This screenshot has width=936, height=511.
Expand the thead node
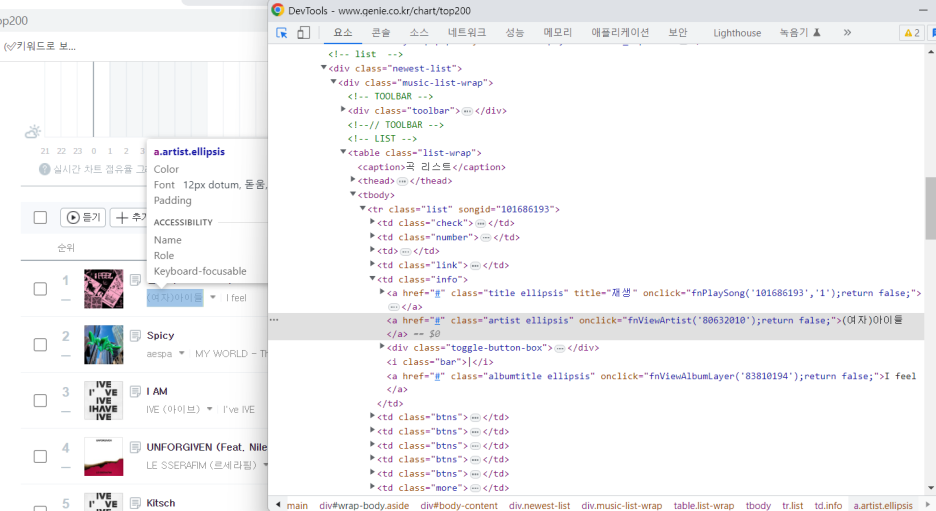click(353, 180)
